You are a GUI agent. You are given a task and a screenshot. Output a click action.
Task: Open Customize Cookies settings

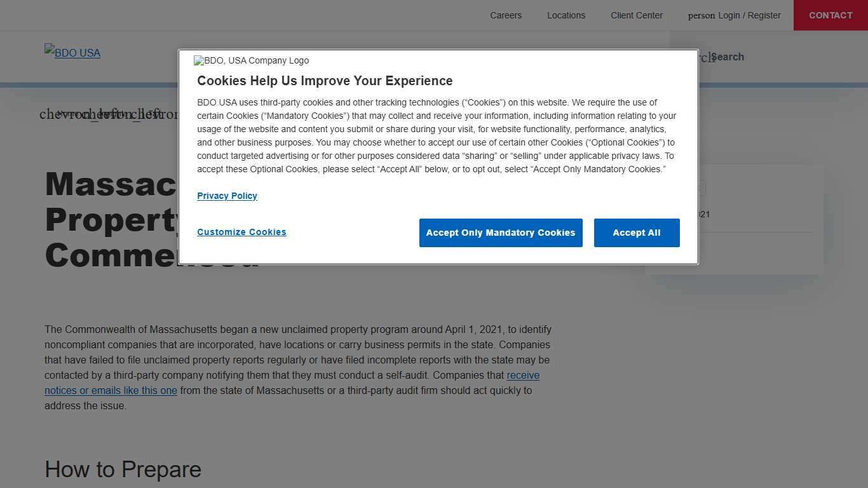point(241,232)
